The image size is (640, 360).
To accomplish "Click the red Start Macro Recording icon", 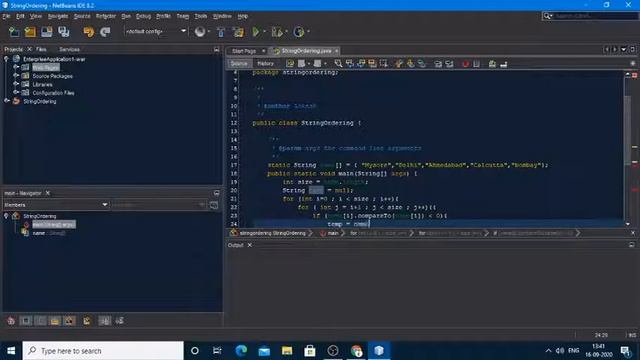I will pos(465,64).
